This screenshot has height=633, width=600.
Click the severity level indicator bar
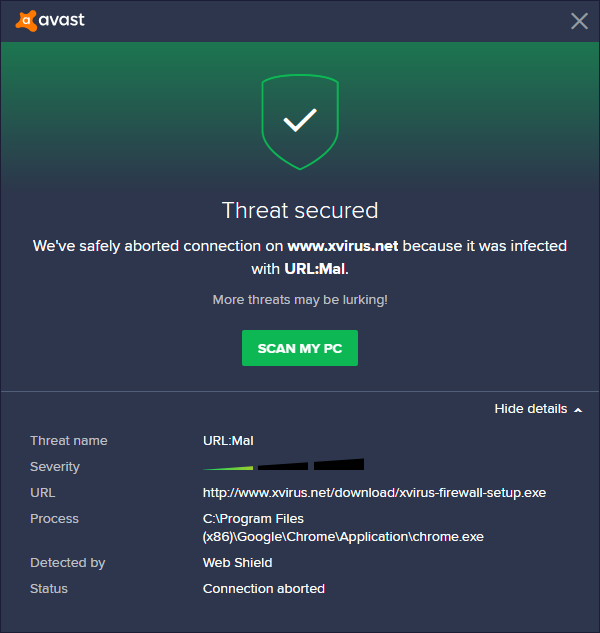click(283, 465)
